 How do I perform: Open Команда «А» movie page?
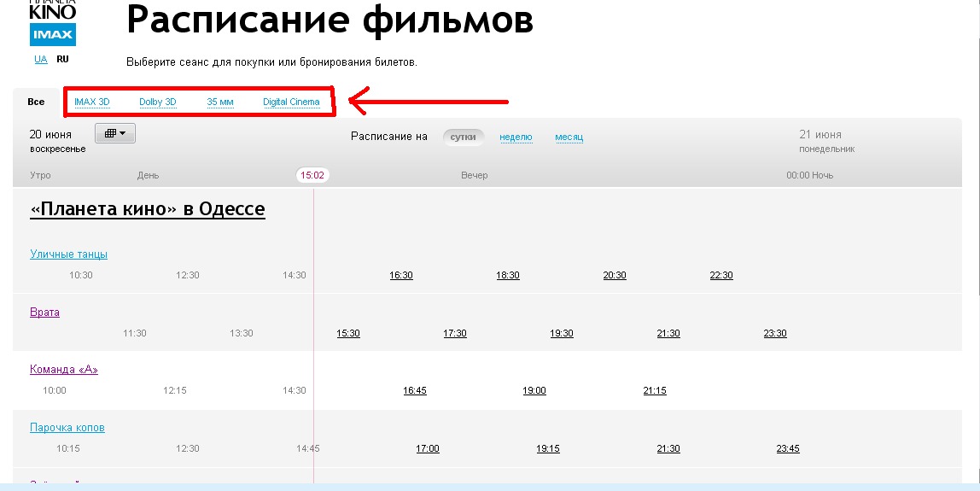click(x=64, y=370)
